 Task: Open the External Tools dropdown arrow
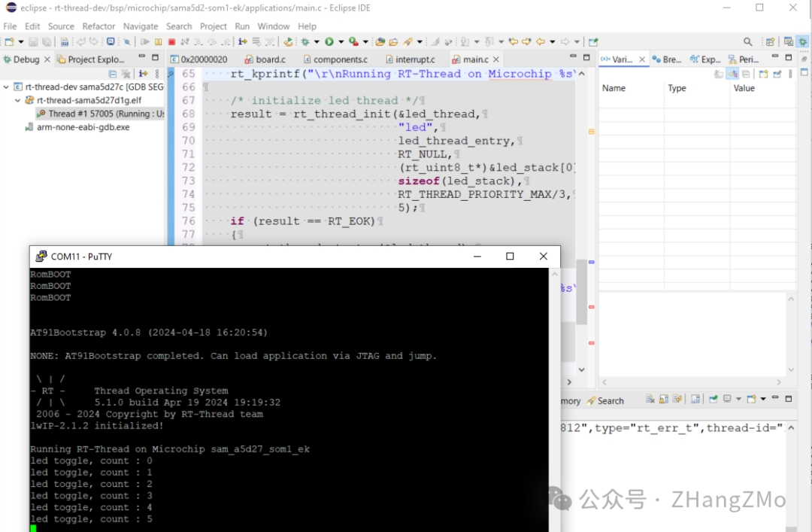tap(365, 42)
